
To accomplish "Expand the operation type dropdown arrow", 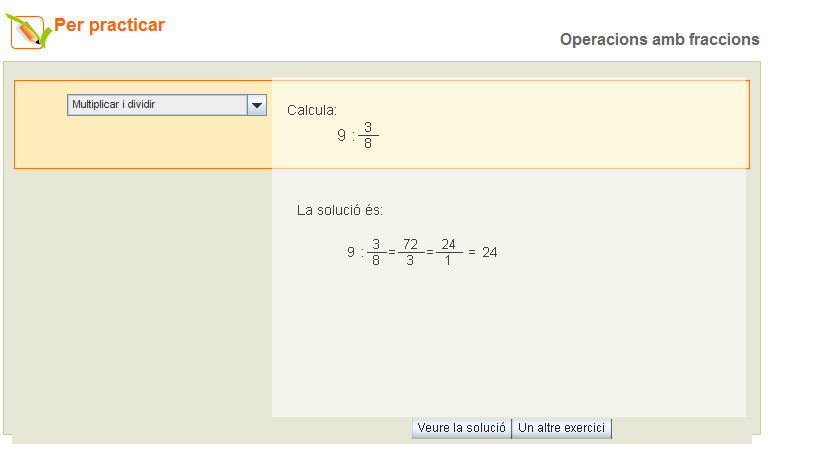I will [257, 105].
